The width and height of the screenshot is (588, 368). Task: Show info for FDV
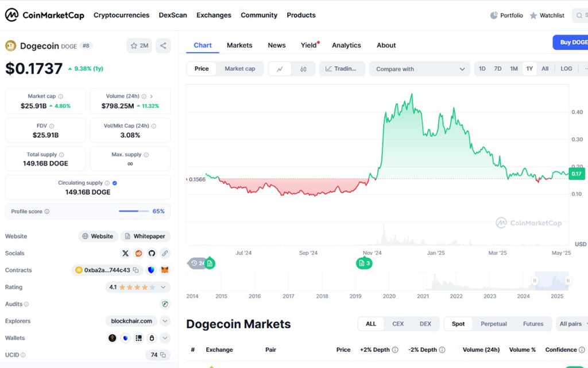coord(52,126)
